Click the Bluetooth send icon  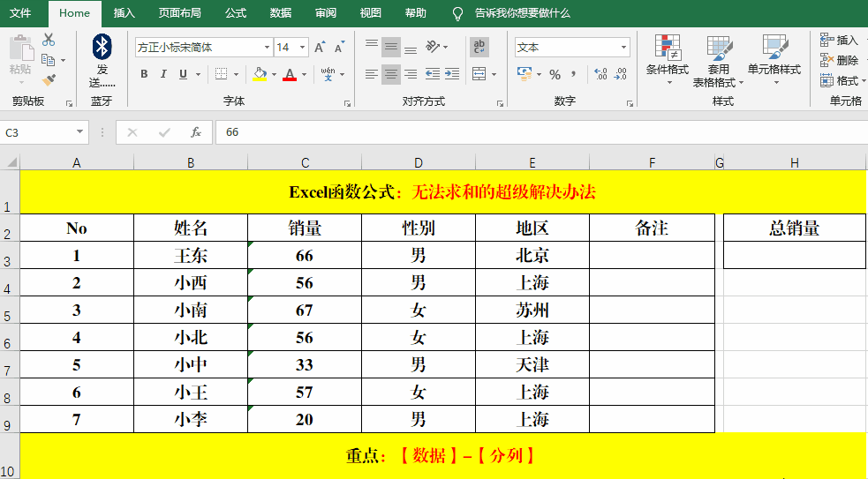point(102,47)
